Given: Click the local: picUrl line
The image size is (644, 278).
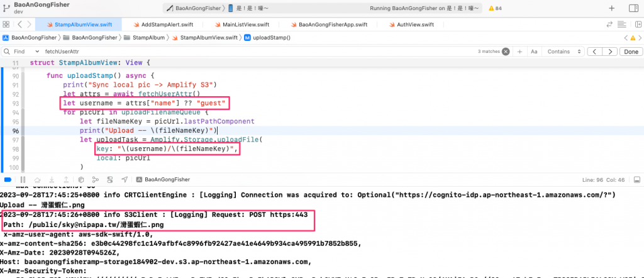Looking at the screenshot, I should point(123,158).
